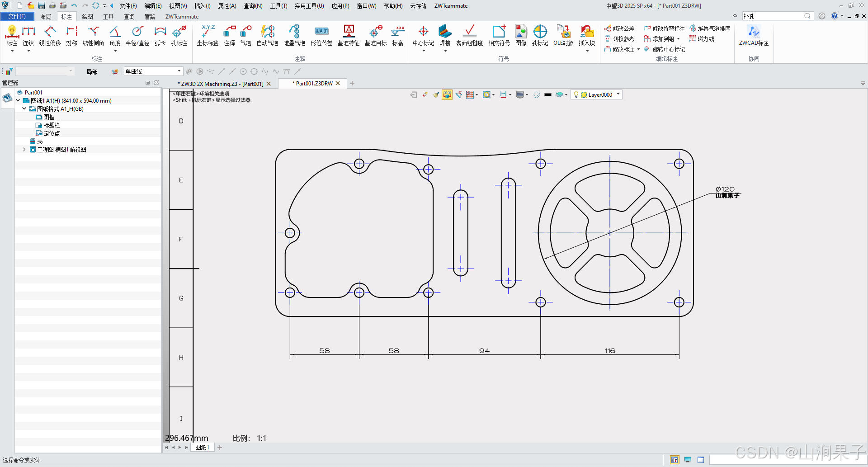Open the black line color swatch
This screenshot has width=868, height=467.
[x=548, y=94]
